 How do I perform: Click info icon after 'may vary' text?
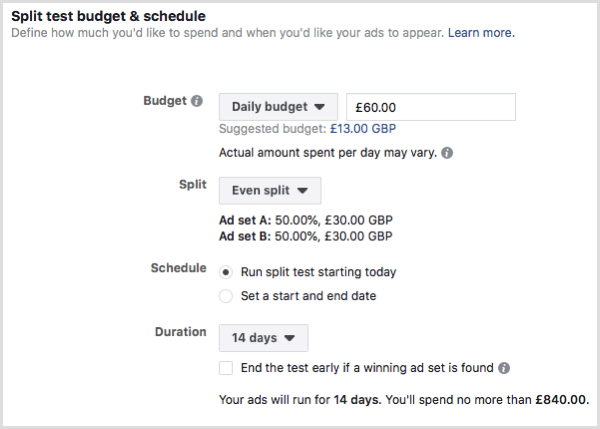pos(447,153)
